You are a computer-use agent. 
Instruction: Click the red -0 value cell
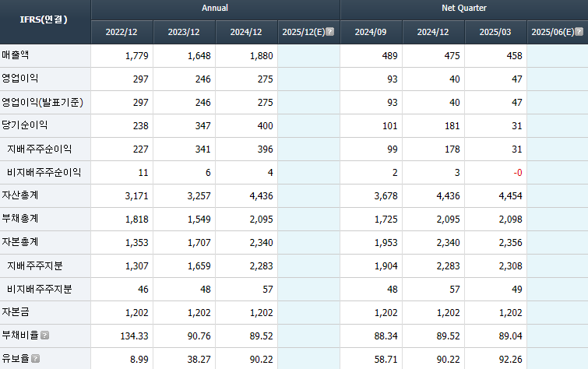(x=495, y=173)
